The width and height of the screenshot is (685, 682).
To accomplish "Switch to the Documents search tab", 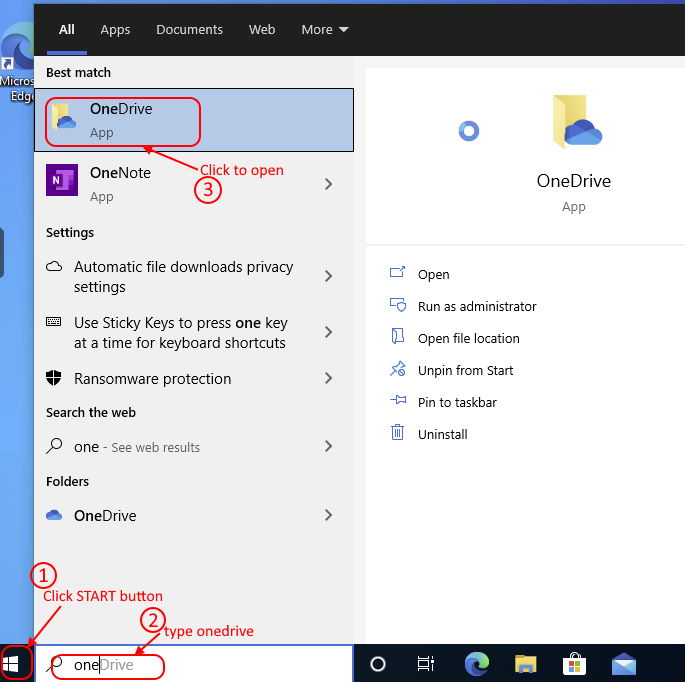I will click(190, 29).
